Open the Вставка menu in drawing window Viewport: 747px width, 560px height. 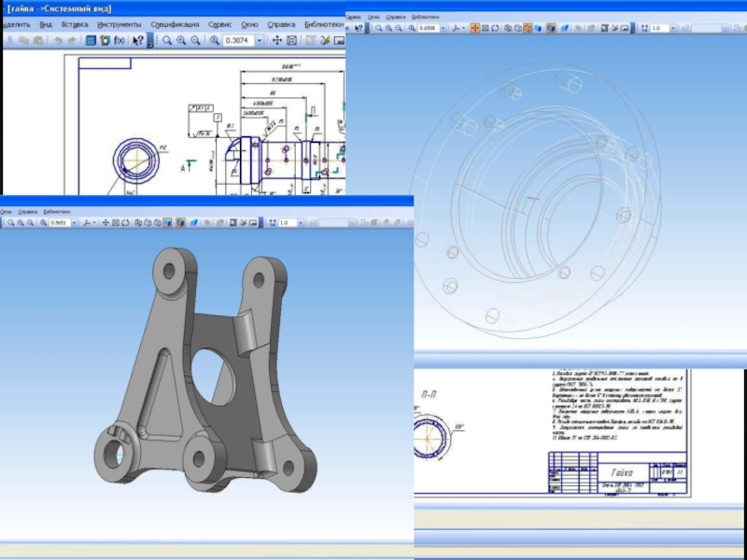[75, 23]
